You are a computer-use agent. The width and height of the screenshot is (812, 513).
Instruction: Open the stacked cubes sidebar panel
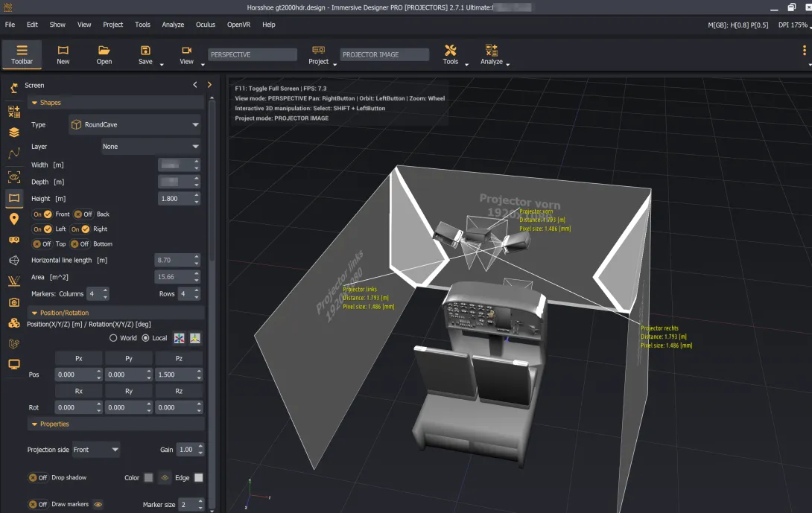coord(14,323)
